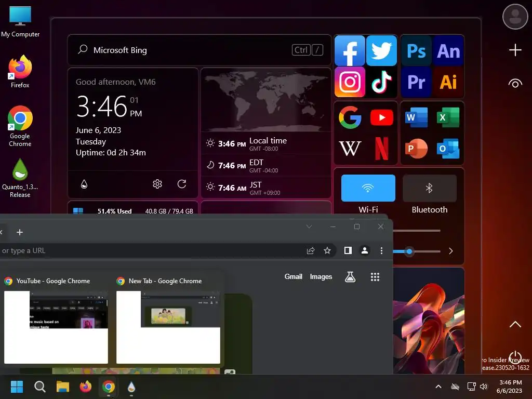Viewport: 532px width, 399px height.
Task: Toggle the Bluetooth tile
Action: click(x=429, y=188)
